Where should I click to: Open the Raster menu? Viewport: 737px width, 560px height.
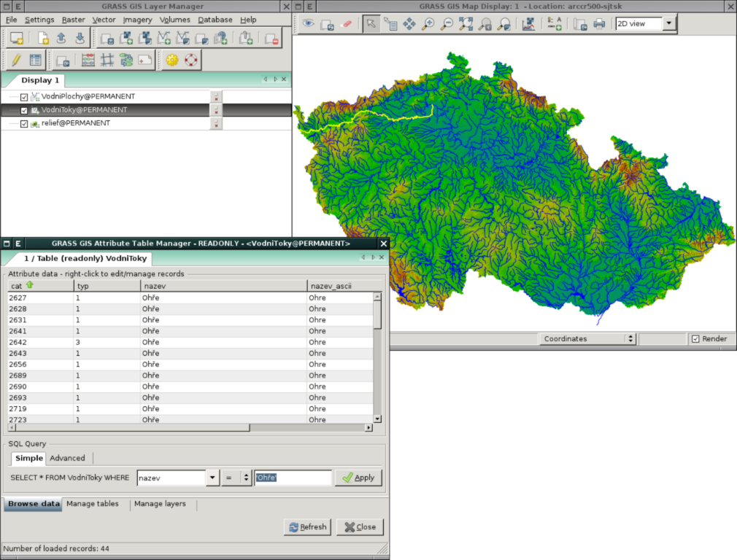click(73, 20)
